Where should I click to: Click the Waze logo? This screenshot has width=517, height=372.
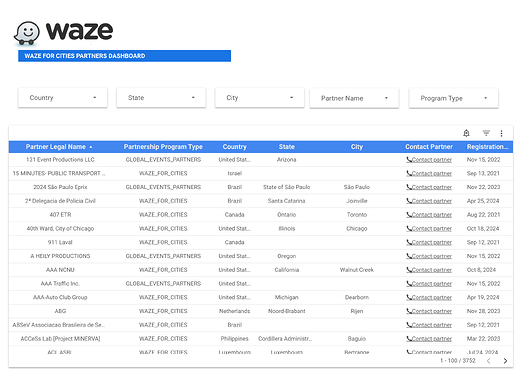pos(63,32)
